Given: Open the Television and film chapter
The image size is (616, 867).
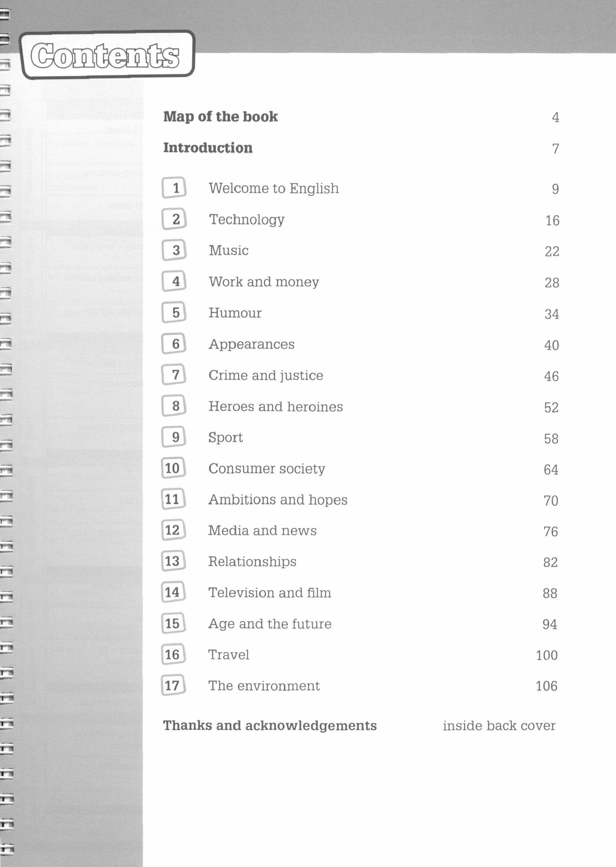Looking at the screenshot, I should coord(270,593).
